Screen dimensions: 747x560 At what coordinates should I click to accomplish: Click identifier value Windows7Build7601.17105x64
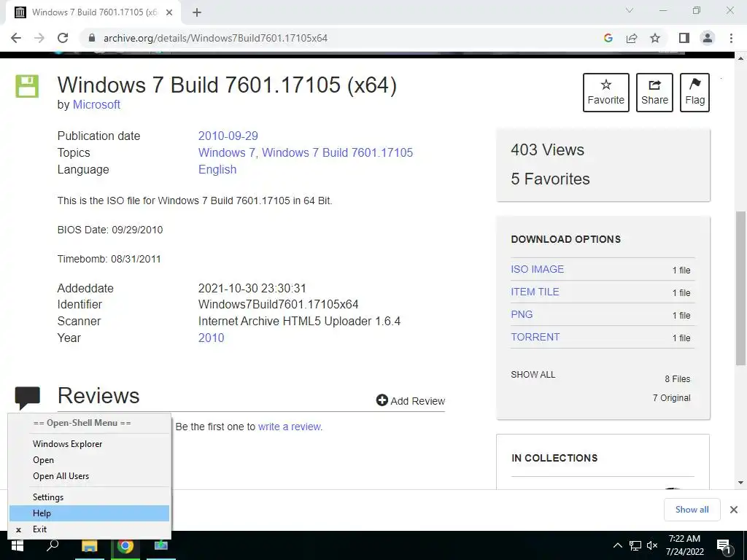(x=278, y=304)
